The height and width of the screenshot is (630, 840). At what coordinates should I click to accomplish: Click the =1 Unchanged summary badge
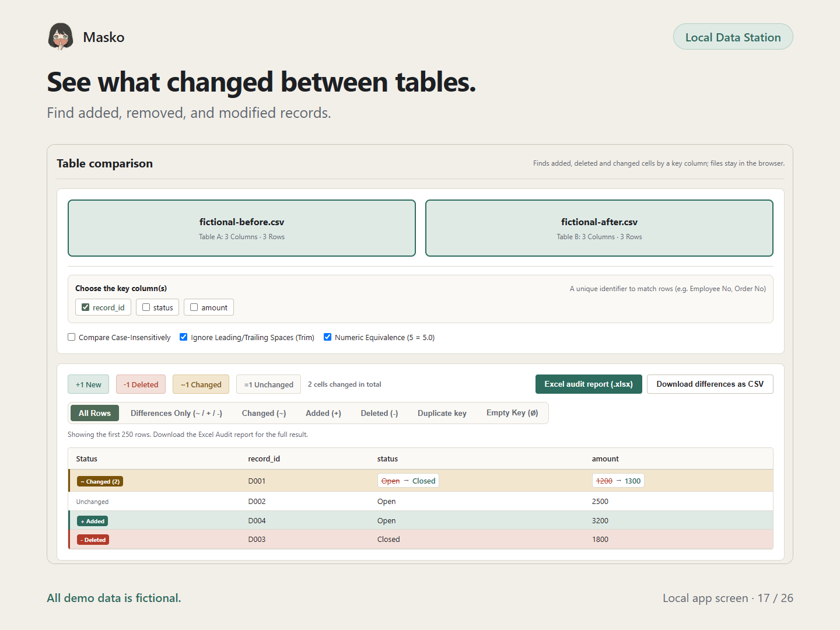(x=268, y=384)
